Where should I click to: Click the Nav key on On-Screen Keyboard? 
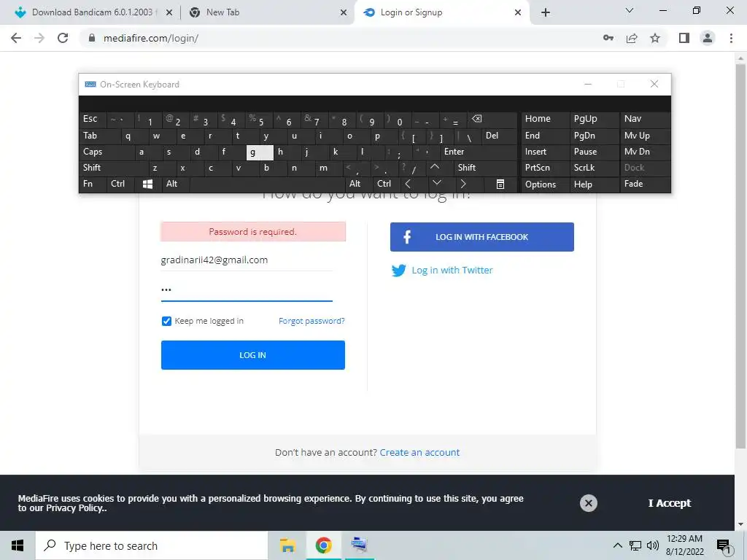tap(645, 119)
